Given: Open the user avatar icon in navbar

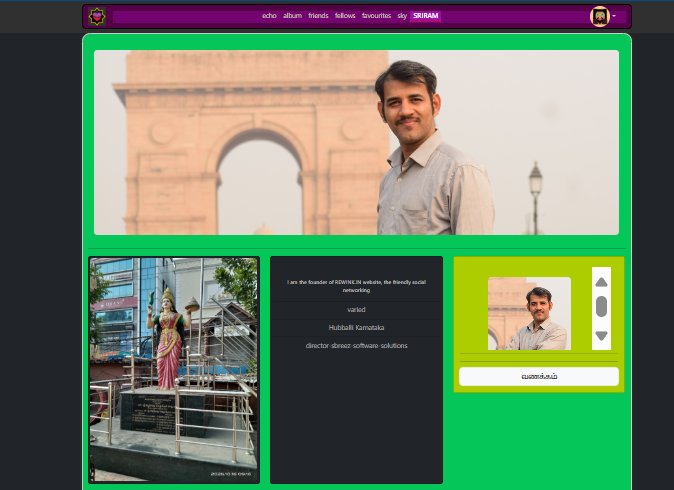Looking at the screenshot, I should (x=600, y=16).
